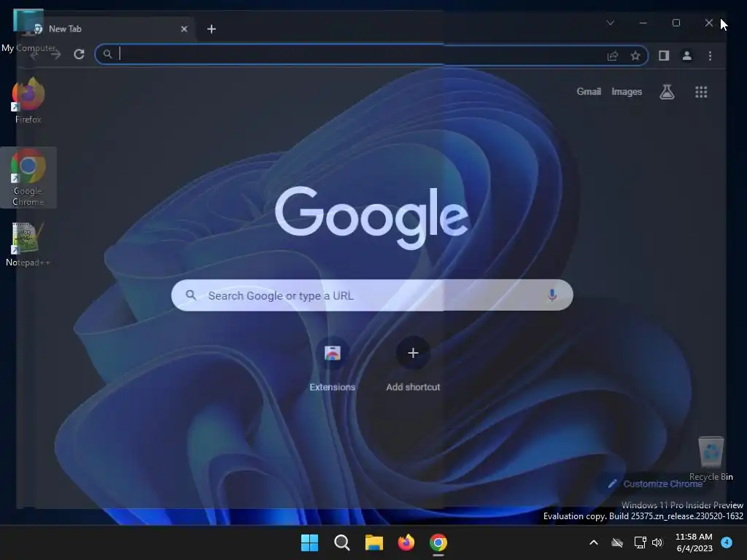This screenshot has width=747, height=560.
Task: Click the search magnifier in Google box
Action: [x=191, y=295]
